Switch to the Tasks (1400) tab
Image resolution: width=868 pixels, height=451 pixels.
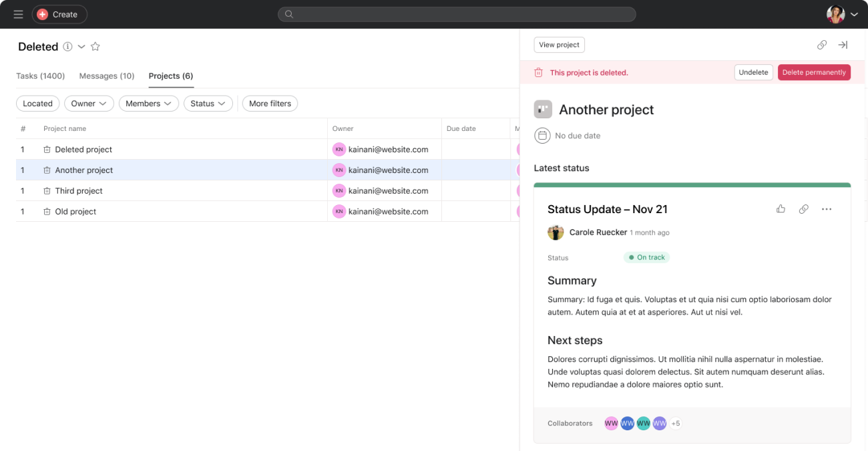40,76
